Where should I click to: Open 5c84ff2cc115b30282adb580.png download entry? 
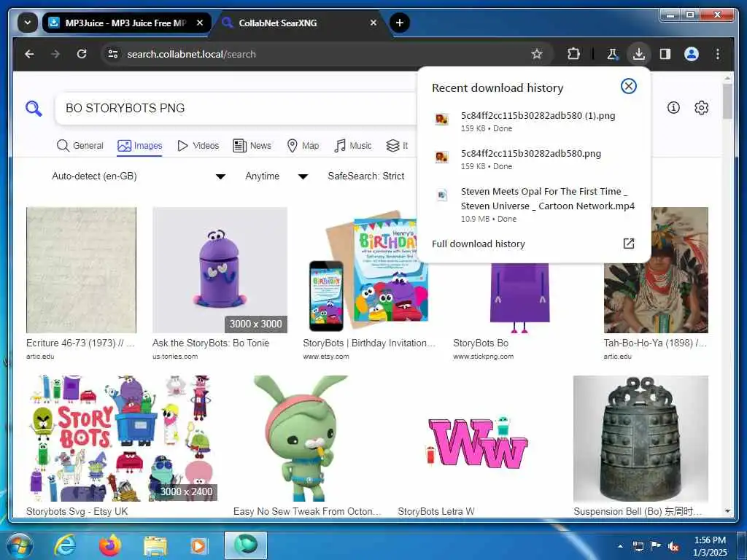[533, 160]
